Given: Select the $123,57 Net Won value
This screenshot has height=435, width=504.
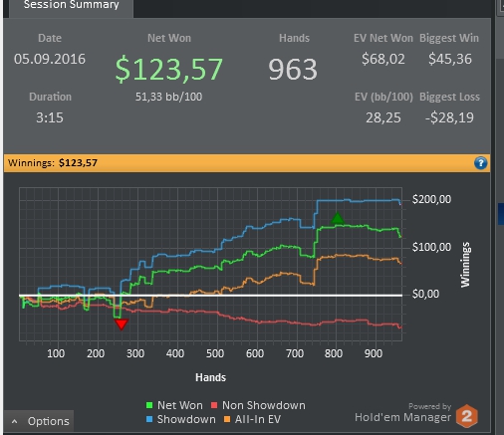Looking at the screenshot, I should point(169,69).
